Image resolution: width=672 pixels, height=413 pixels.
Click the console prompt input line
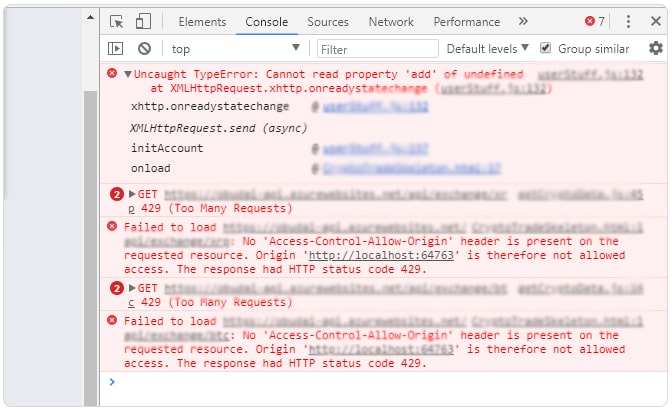[x=380, y=382]
